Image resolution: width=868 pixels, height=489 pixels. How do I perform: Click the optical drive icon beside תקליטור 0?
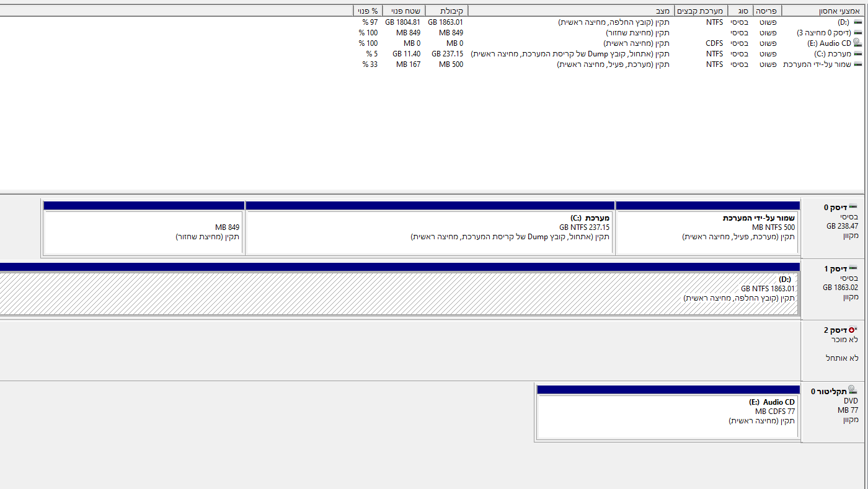pos(852,390)
